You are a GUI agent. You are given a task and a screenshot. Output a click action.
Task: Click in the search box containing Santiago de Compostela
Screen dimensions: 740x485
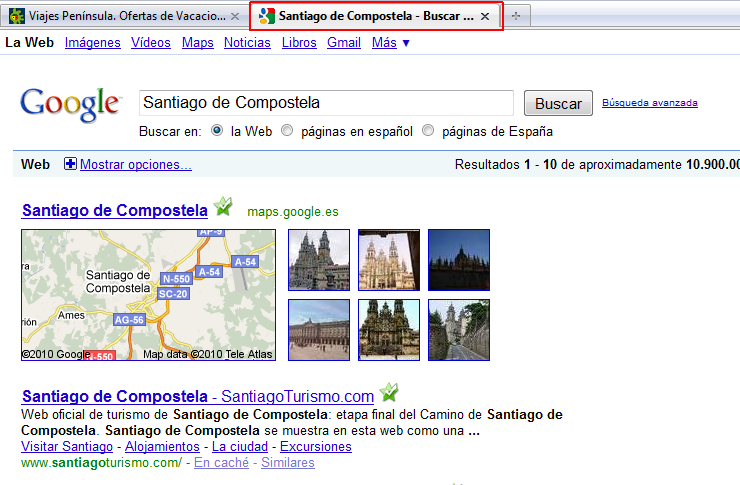(x=326, y=103)
